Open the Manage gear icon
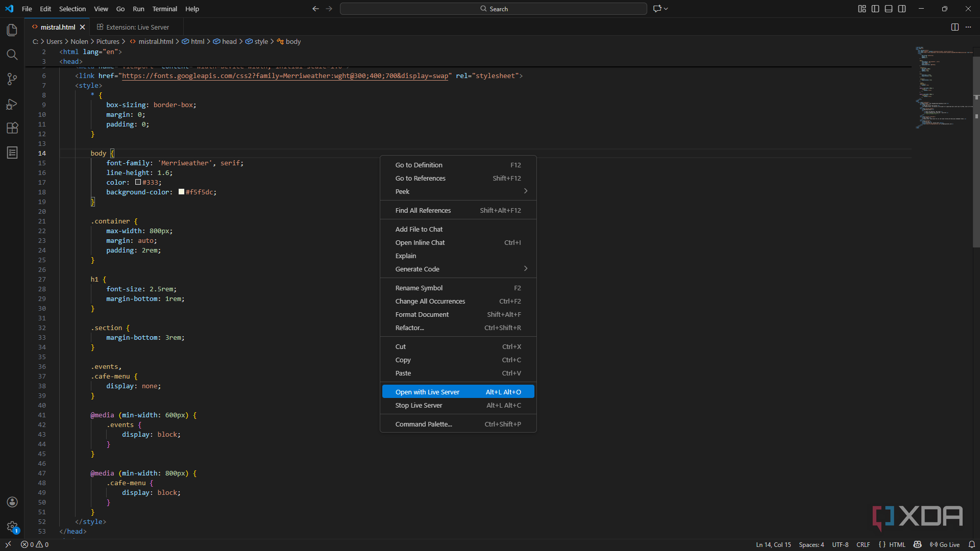980x551 pixels. pos(12,527)
